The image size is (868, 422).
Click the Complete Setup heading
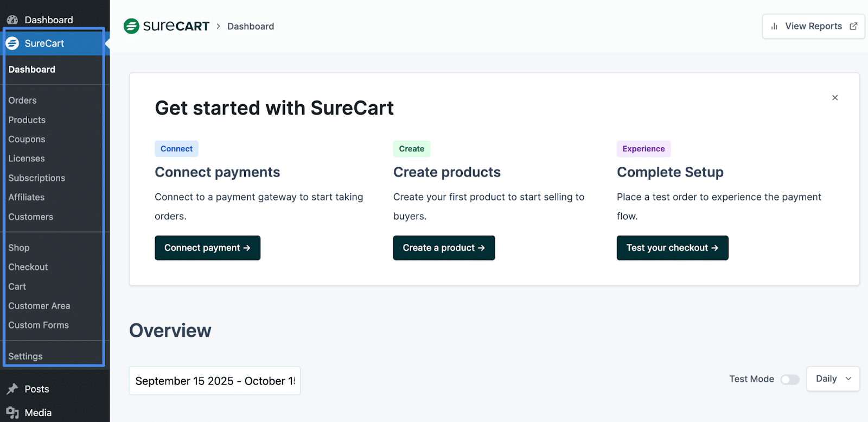click(670, 172)
